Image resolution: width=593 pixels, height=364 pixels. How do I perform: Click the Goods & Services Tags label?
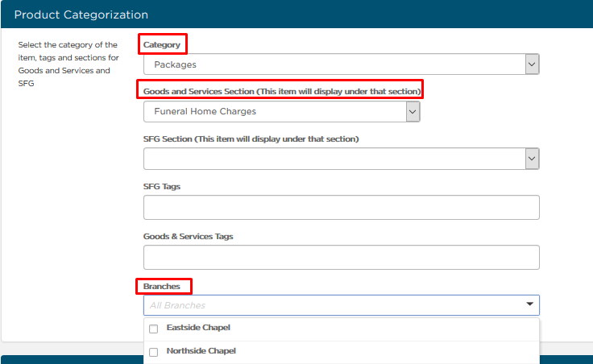188,237
